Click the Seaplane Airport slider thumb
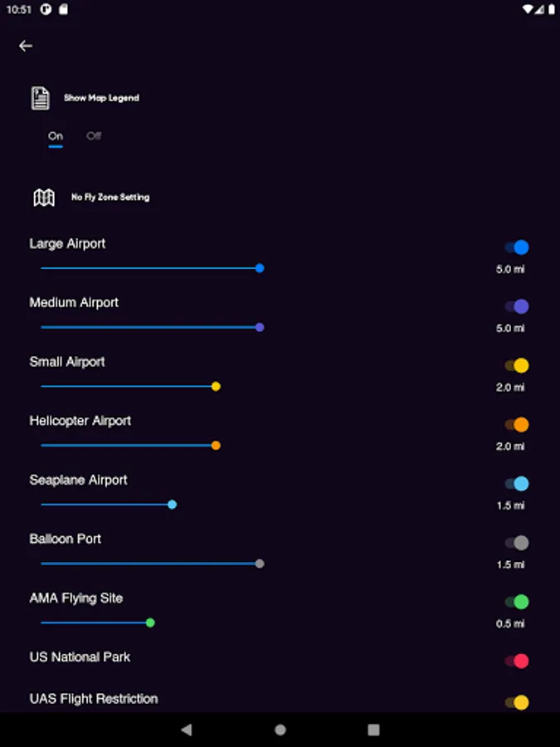This screenshot has width=560, height=747. pyautogui.click(x=173, y=505)
